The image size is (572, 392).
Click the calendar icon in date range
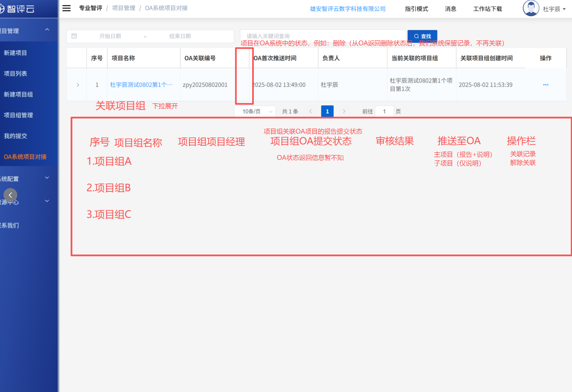click(x=74, y=36)
